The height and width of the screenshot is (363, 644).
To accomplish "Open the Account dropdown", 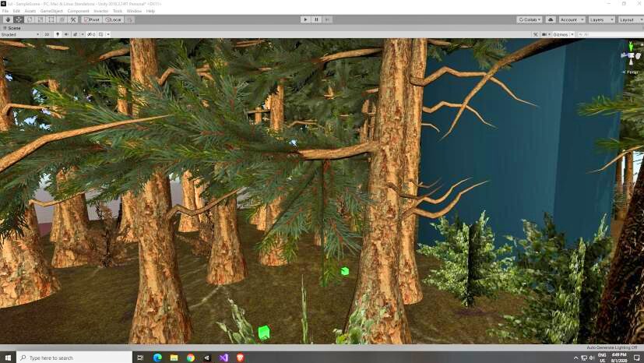I will [572, 19].
